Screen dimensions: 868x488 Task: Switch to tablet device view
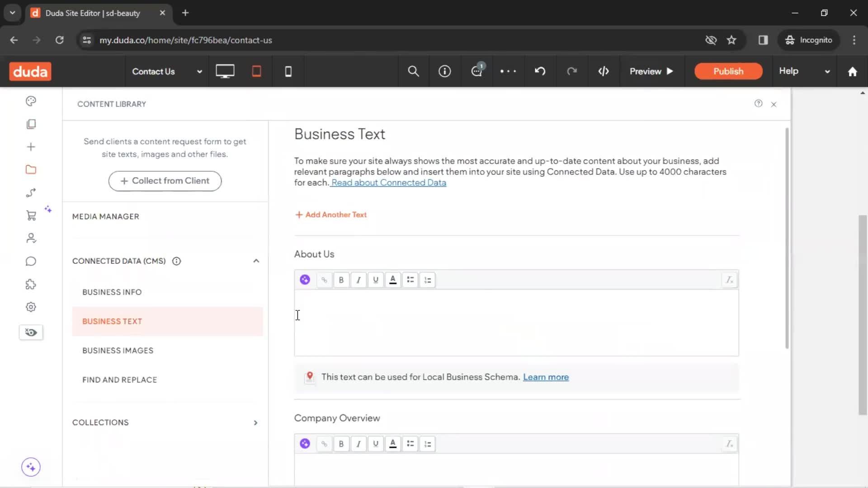point(256,71)
